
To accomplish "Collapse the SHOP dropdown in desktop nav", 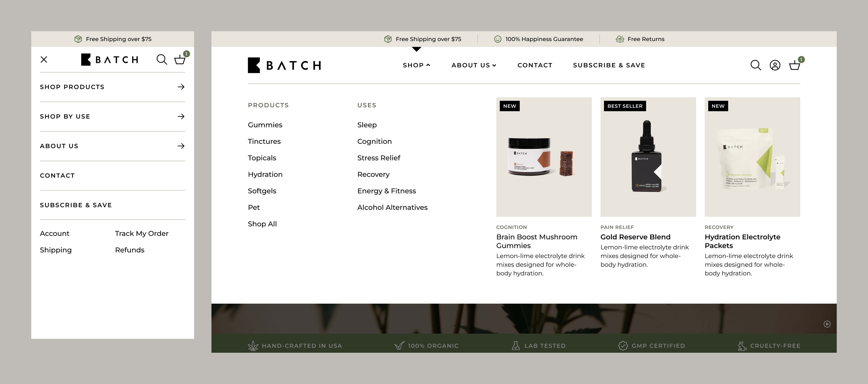I will click(416, 65).
